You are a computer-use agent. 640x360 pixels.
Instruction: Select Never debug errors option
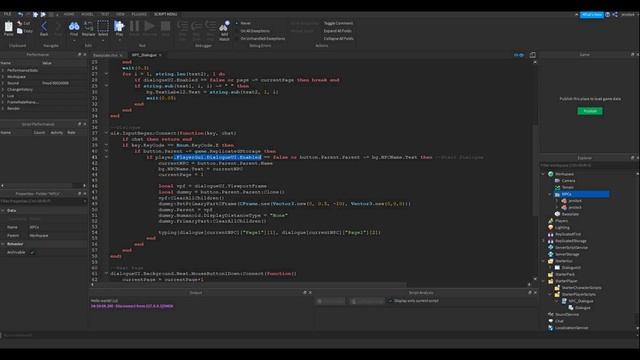point(245,23)
